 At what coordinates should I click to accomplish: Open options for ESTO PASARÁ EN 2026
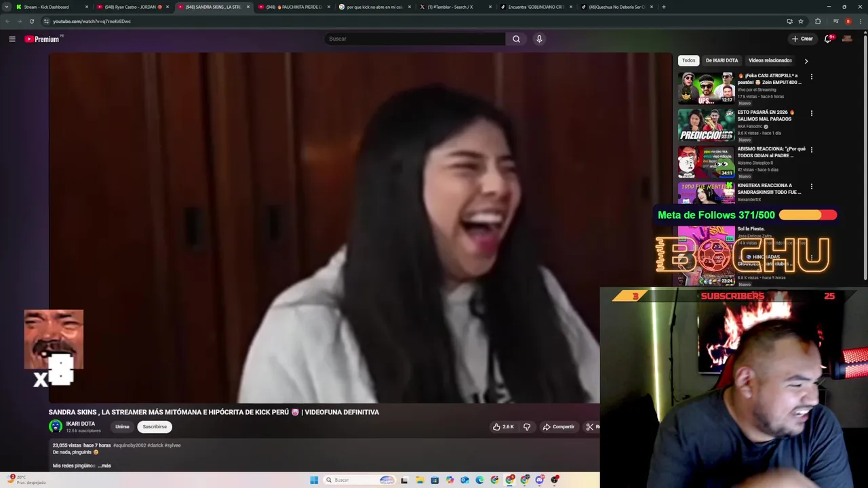811,113
